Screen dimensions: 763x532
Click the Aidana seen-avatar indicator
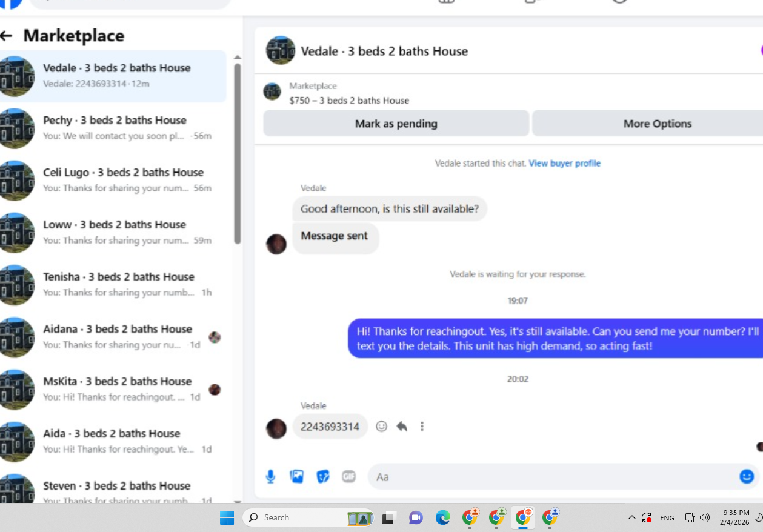pos(215,337)
